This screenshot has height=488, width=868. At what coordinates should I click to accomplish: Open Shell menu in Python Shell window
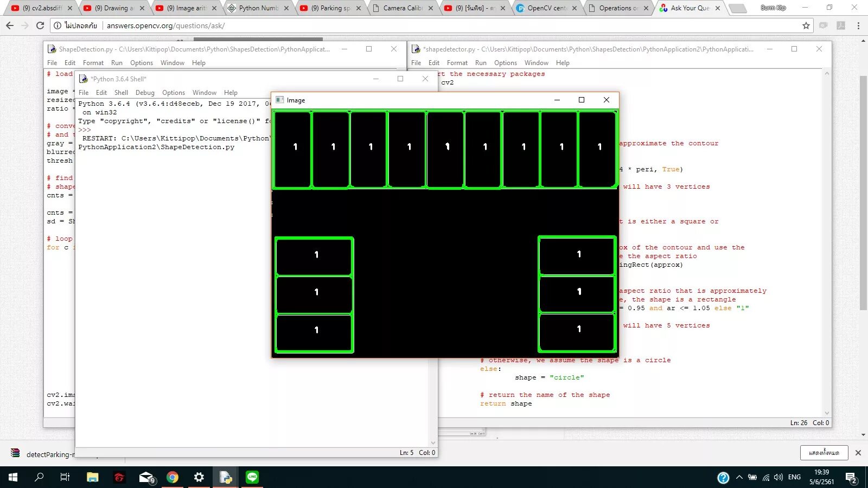coord(121,93)
